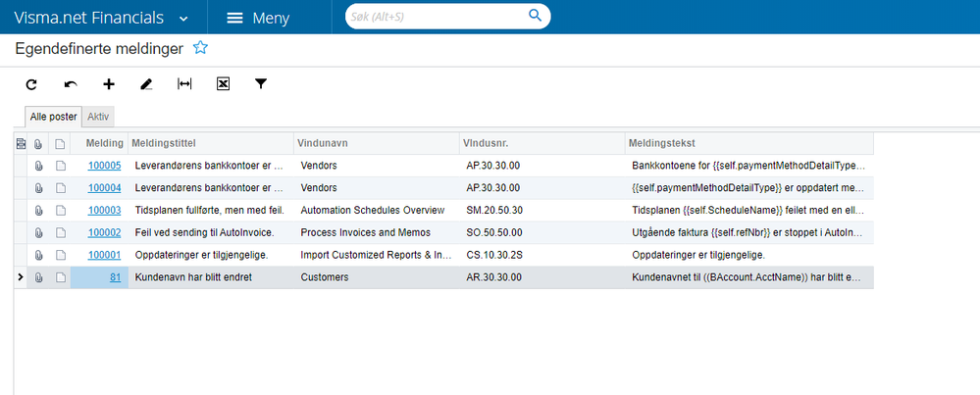
Task: Refresh the message list
Action: pos(31,84)
